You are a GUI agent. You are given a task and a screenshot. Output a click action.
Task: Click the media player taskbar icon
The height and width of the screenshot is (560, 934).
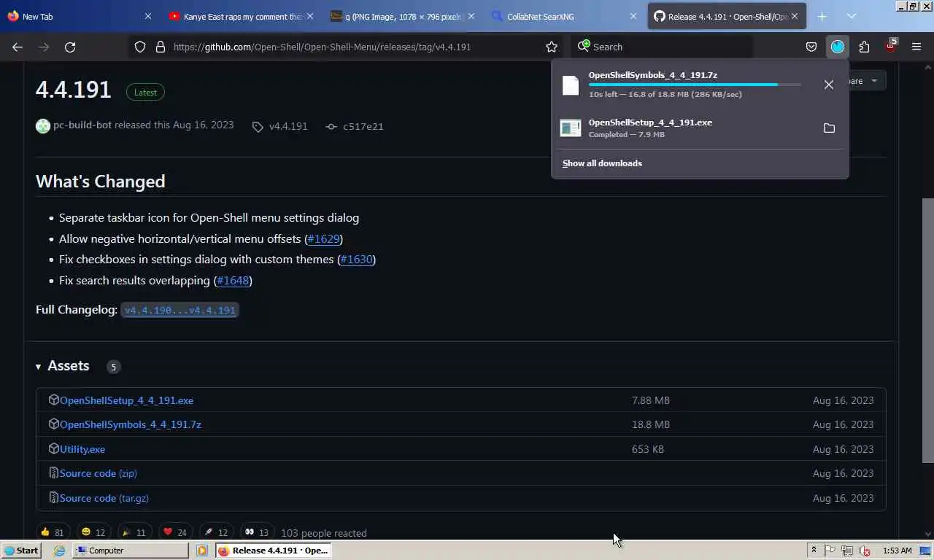pyautogui.click(x=202, y=551)
